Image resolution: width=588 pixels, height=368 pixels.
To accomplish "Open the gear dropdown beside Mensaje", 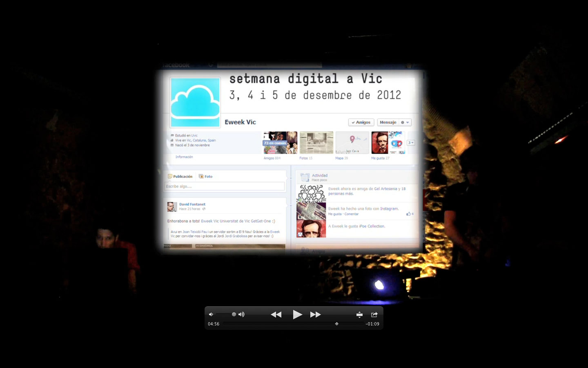I will (x=405, y=122).
